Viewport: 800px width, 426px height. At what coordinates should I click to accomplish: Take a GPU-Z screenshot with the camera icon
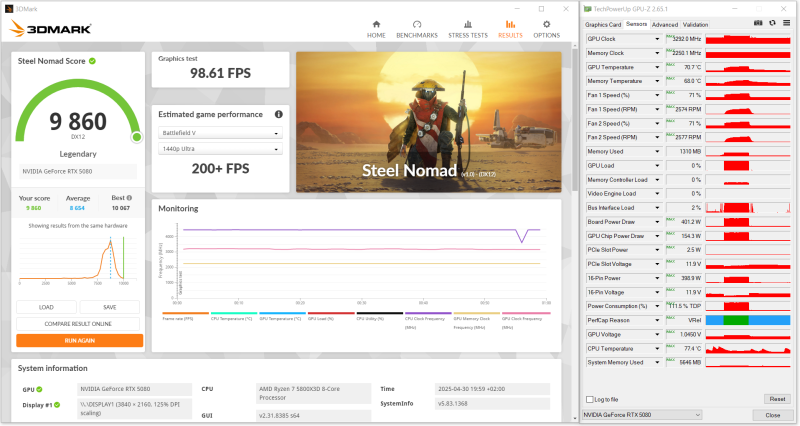coord(758,23)
